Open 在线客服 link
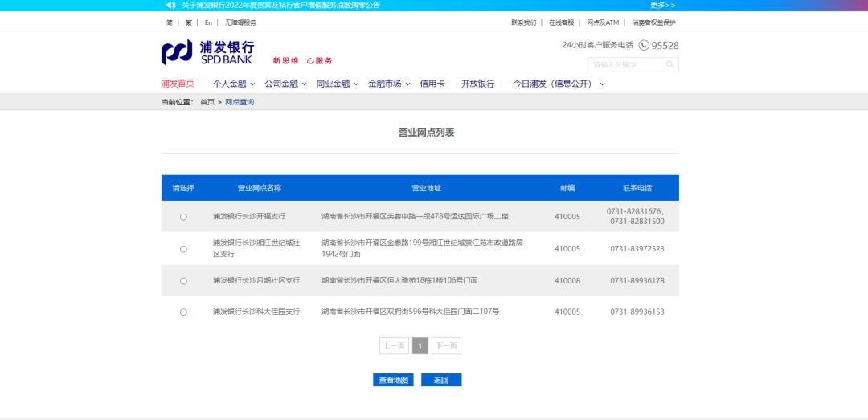This screenshot has height=420, width=868. (561, 22)
